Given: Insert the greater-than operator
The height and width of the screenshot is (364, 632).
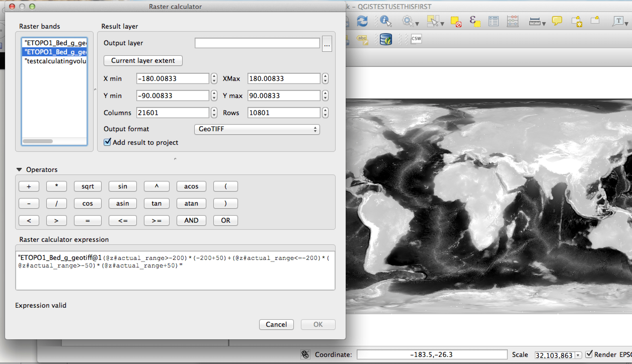Looking at the screenshot, I should pyautogui.click(x=56, y=220).
